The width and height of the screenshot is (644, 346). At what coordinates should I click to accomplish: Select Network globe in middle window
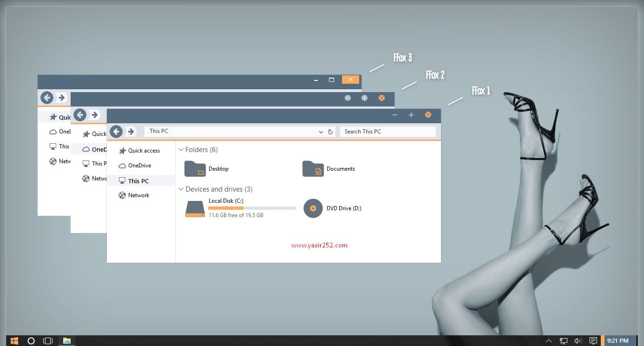(x=86, y=179)
